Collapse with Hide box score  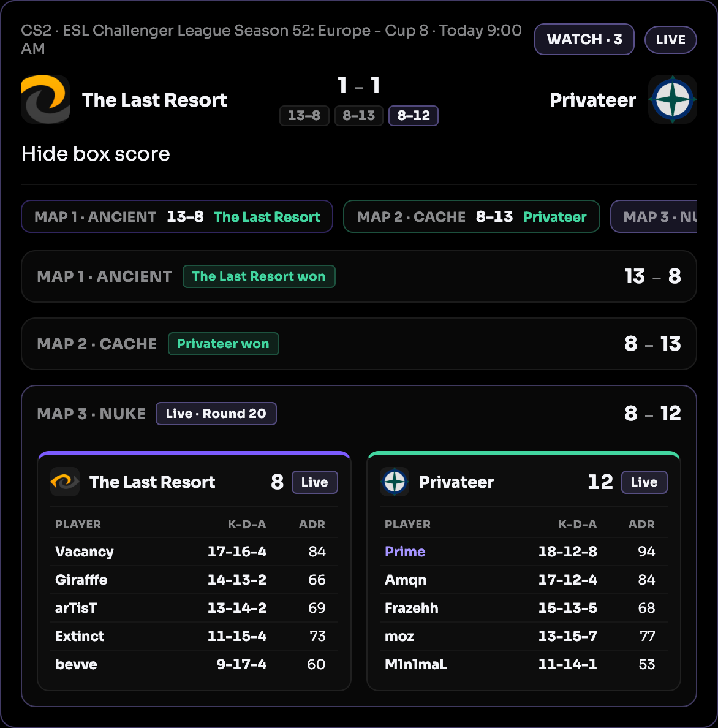96,154
